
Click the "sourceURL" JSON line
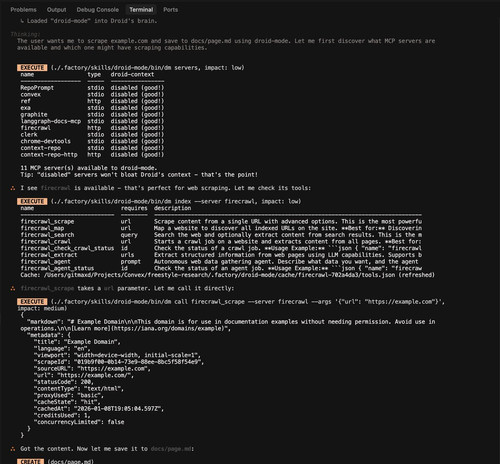coord(92,369)
